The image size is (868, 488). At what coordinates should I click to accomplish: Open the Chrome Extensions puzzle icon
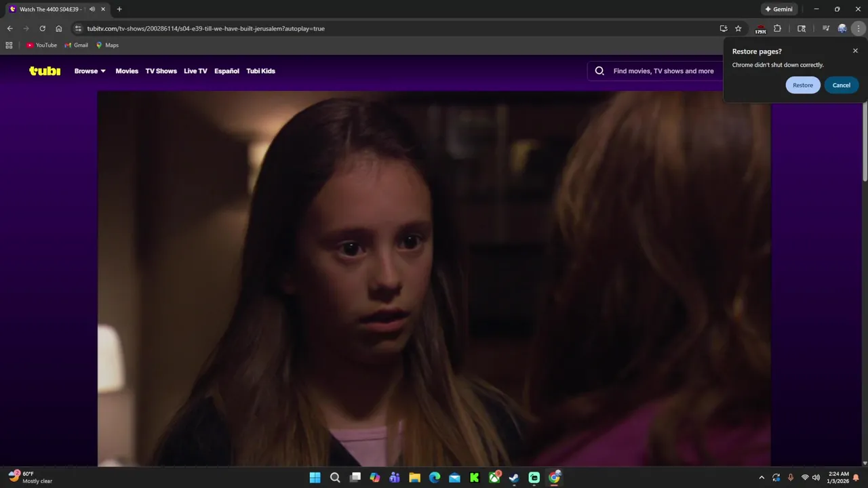(777, 28)
